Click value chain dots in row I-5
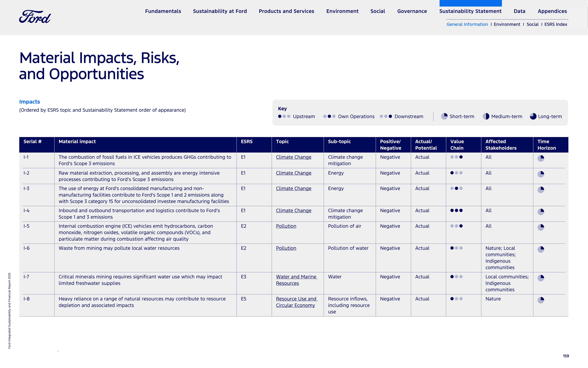 pos(456,226)
